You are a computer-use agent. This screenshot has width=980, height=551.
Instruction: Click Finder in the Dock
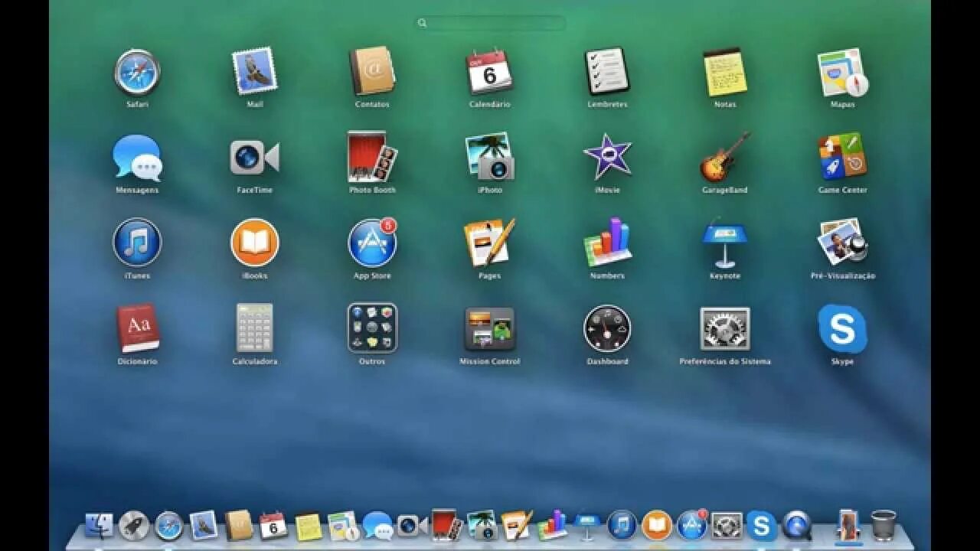click(x=100, y=526)
